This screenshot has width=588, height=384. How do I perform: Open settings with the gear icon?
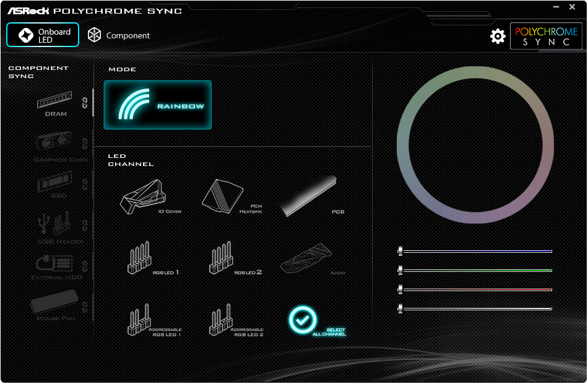(498, 36)
